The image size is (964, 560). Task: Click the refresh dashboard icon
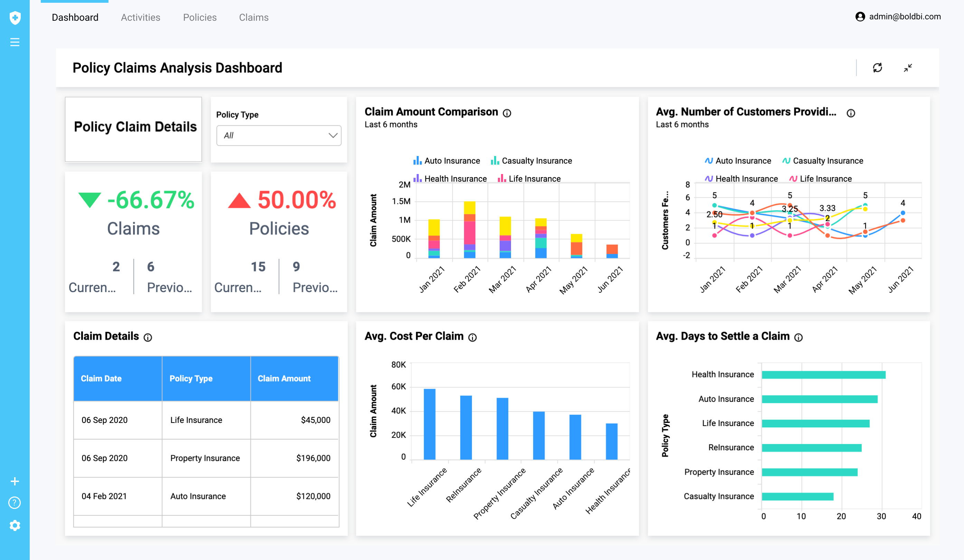click(x=877, y=68)
